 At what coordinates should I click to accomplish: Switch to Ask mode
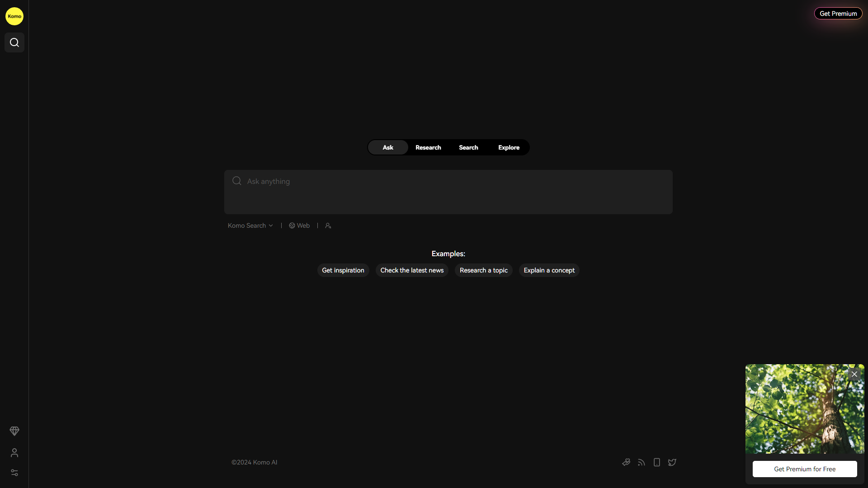pyautogui.click(x=387, y=147)
